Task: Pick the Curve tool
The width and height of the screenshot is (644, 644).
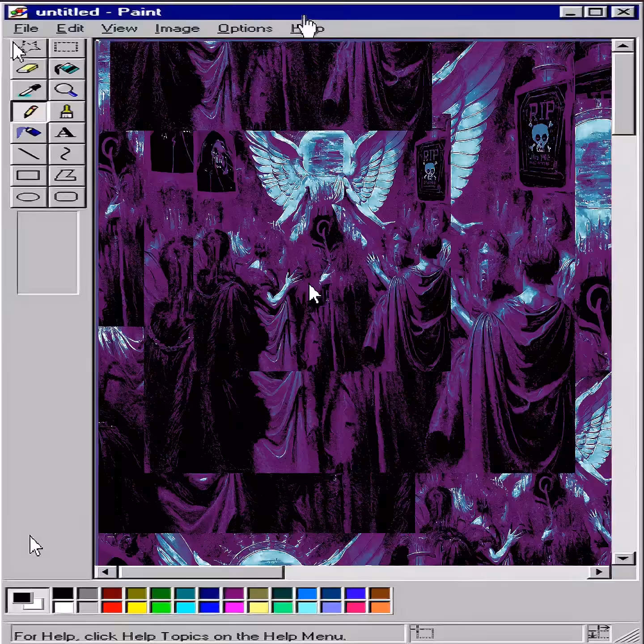Action: [66, 154]
